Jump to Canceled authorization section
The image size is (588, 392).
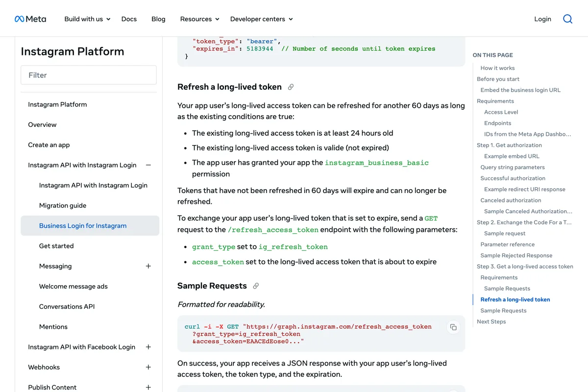tap(511, 200)
